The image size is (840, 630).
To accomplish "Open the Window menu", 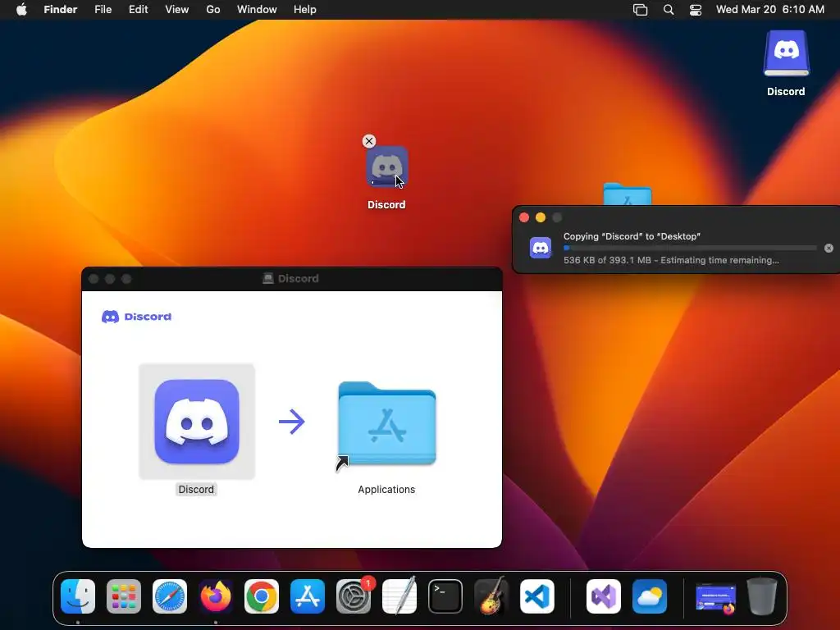I will [257, 10].
